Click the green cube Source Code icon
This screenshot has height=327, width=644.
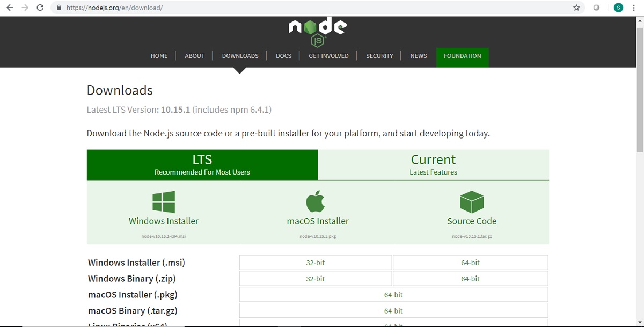coord(472,202)
